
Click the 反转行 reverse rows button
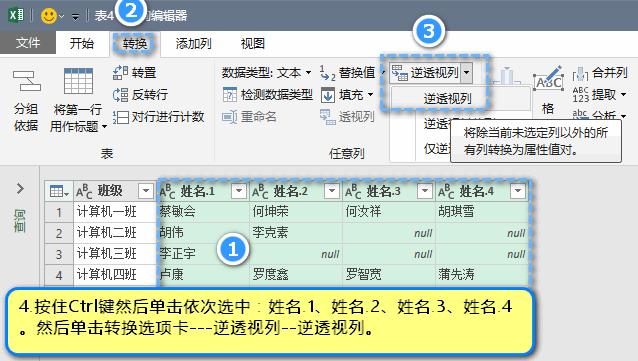[140, 94]
